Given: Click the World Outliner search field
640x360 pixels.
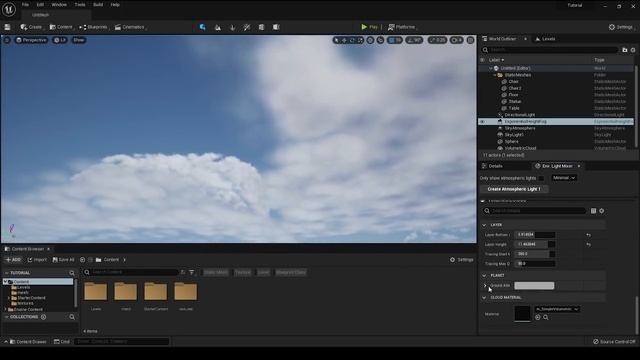Looking at the screenshot, I should point(550,50).
